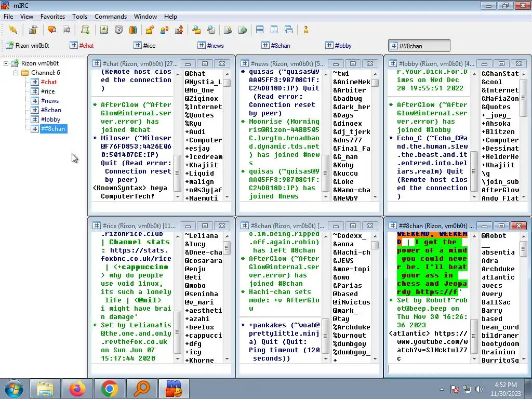Collapse the Rizon vm0b0t tree node
Viewport: 532px width, 399px height.
tap(6, 63)
